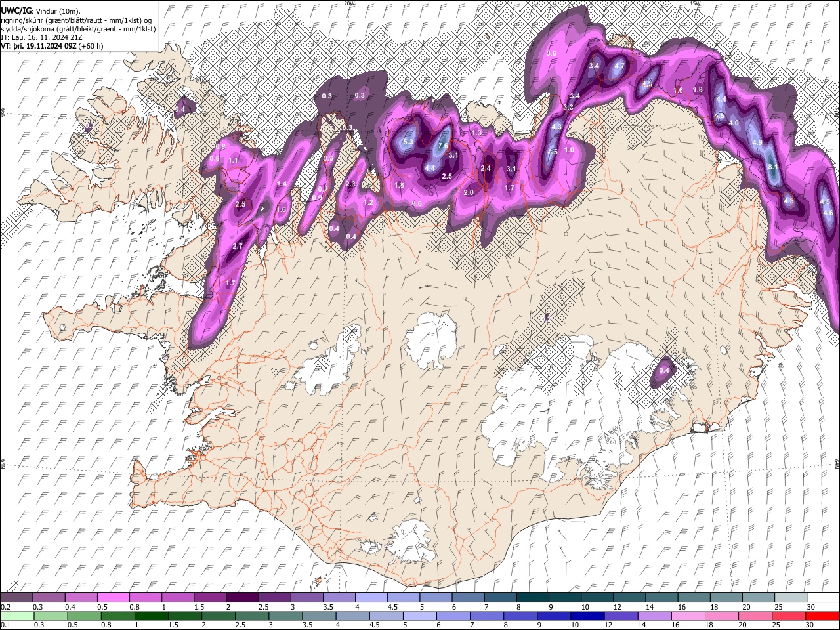Click the 'VT: þri. 19.11.2024 09Z (+60 h)' line

[52, 46]
